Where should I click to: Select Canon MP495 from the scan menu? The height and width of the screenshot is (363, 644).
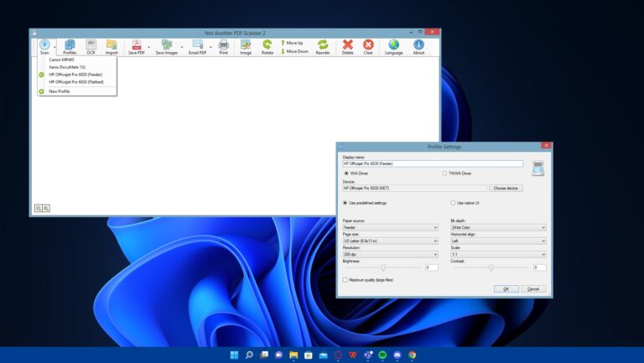point(61,60)
